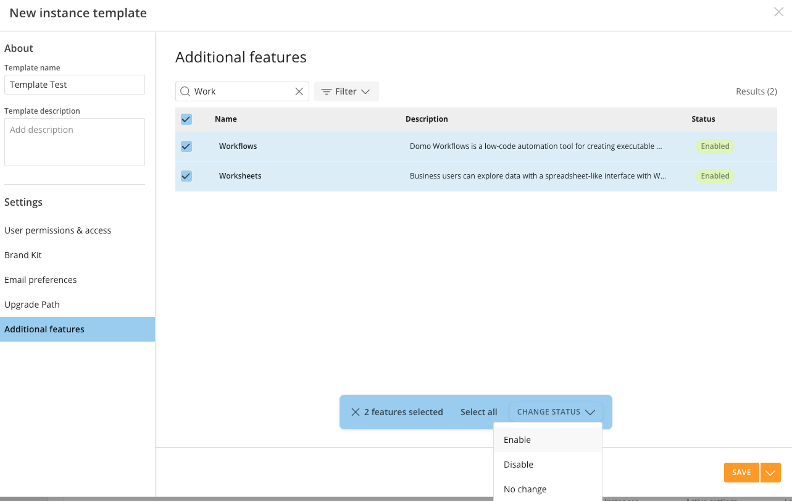Click Enabled status badge for Workflows
Viewport: 792px width, 502px height.
(x=715, y=146)
